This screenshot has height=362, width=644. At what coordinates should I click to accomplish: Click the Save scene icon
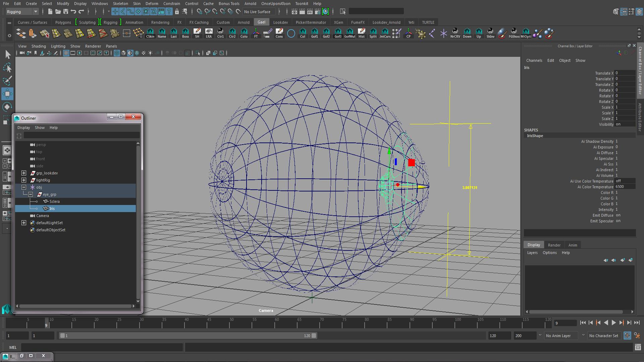[66, 11]
